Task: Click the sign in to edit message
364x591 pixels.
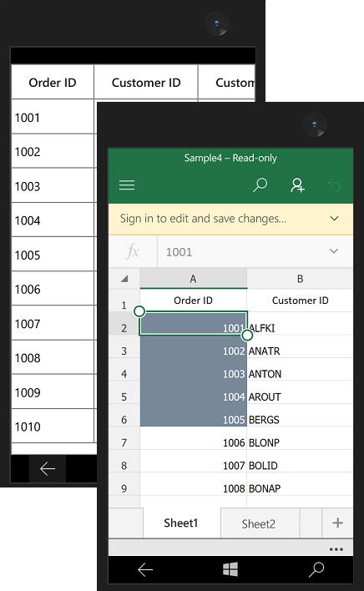Action: pos(203,219)
